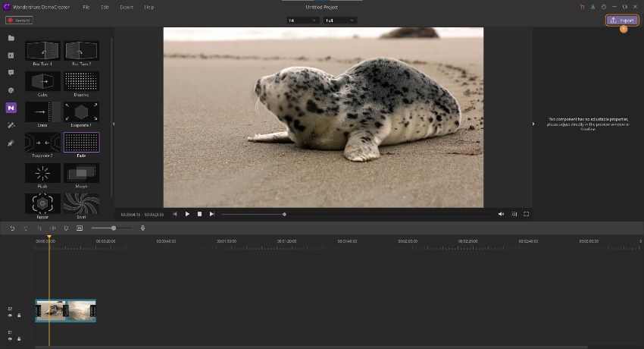Viewport: 644px width, 349px height.
Task: Select the Swirl transition
Action: click(81, 203)
